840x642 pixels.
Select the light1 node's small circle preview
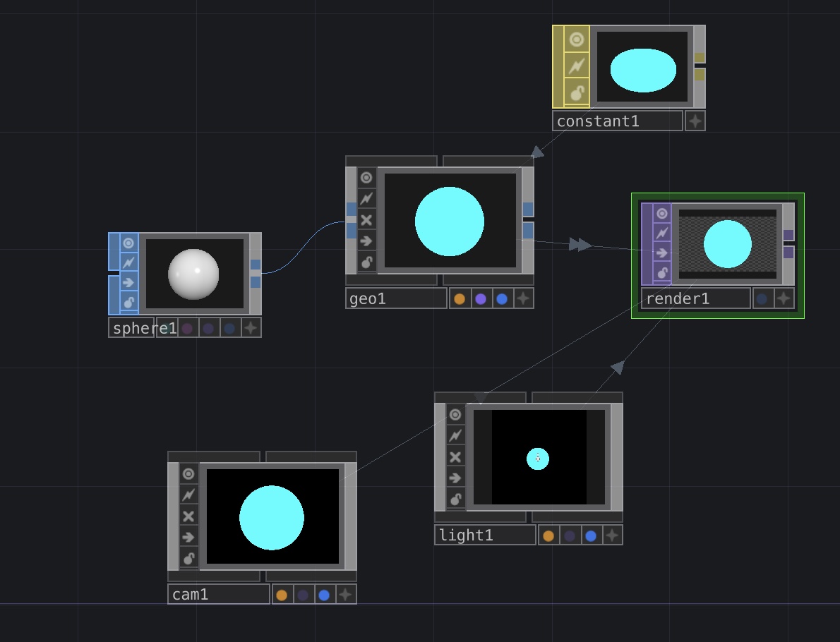pyautogui.click(x=539, y=457)
